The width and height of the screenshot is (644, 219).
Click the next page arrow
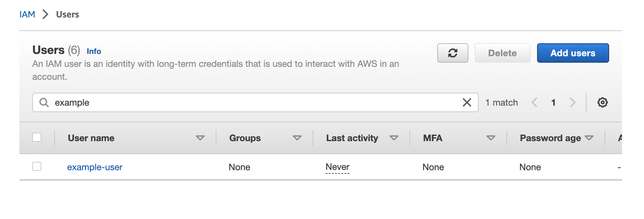573,103
